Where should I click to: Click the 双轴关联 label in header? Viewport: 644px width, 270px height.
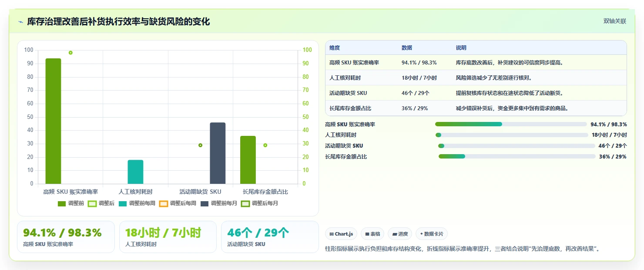(614, 21)
